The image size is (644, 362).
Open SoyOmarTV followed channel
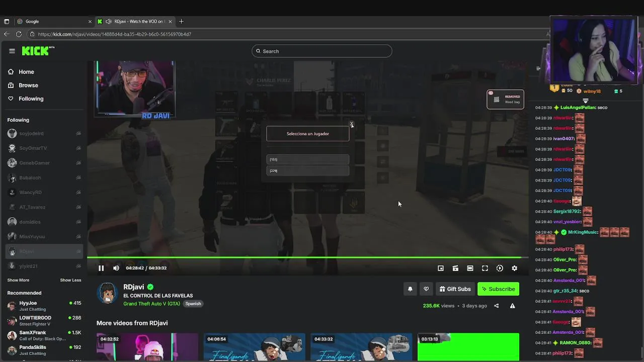pyautogui.click(x=44, y=148)
